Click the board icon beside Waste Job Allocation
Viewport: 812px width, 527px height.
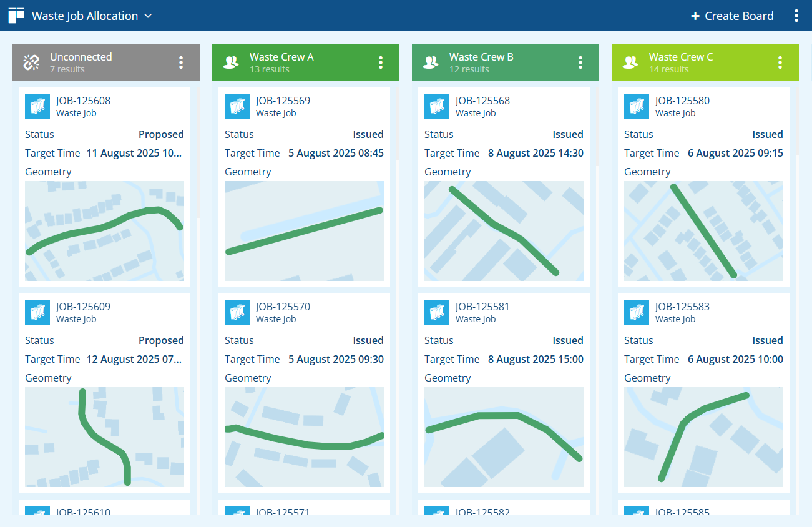(x=16, y=16)
